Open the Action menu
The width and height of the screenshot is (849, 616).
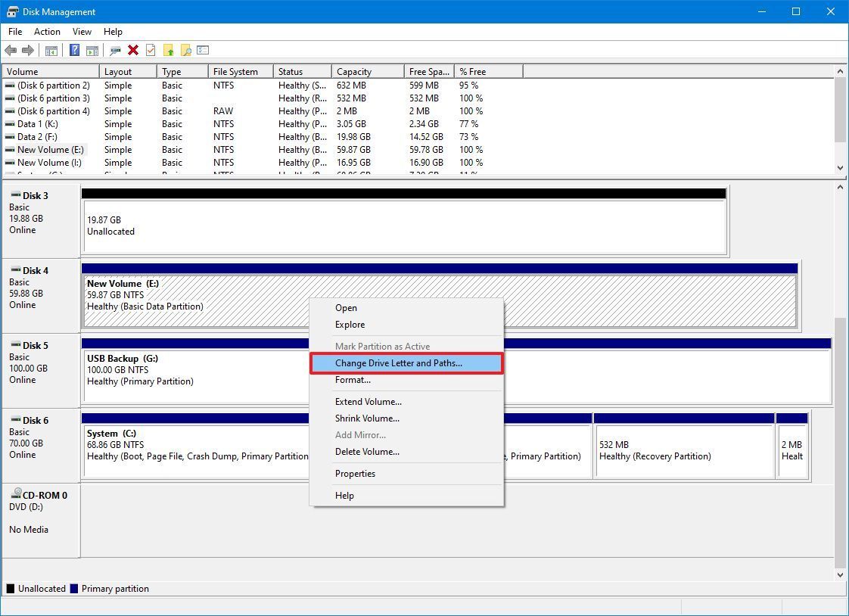point(47,32)
